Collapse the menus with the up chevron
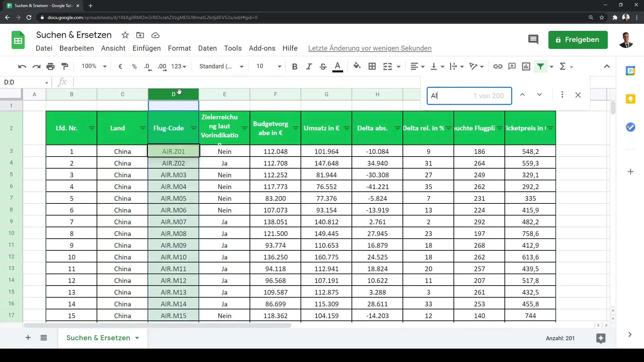The width and height of the screenshot is (644, 362). pyautogui.click(x=607, y=66)
